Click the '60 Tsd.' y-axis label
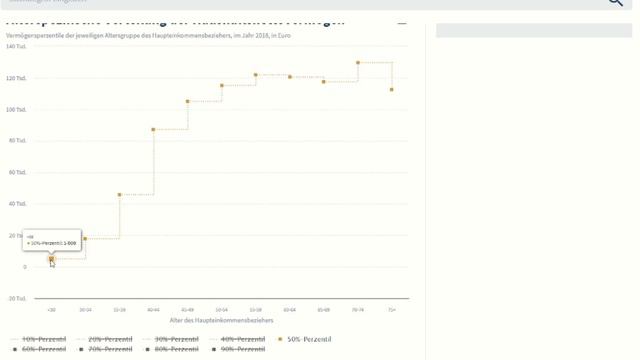The image size is (640, 360). [x=18, y=172]
